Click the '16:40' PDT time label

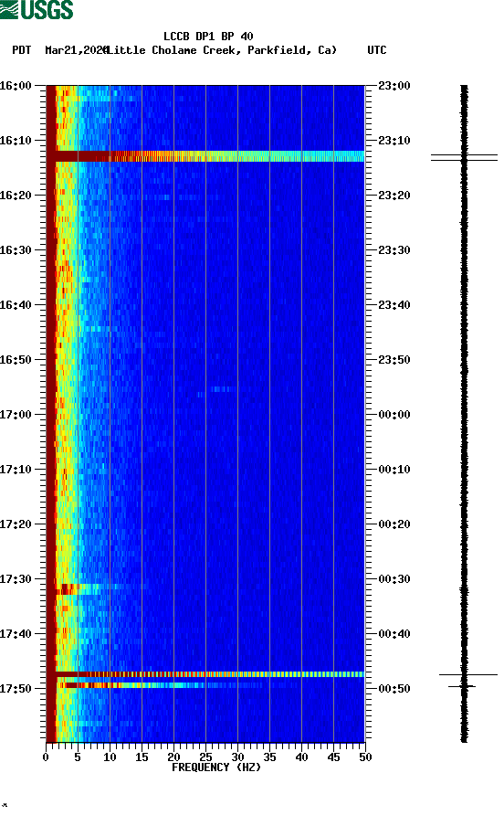(x=16, y=305)
